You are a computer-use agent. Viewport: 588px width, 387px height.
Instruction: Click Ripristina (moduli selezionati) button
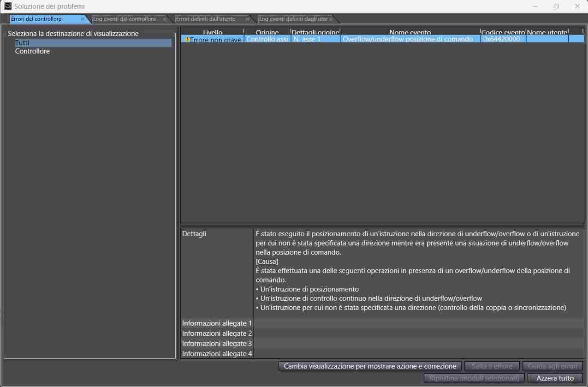(x=474, y=378)
